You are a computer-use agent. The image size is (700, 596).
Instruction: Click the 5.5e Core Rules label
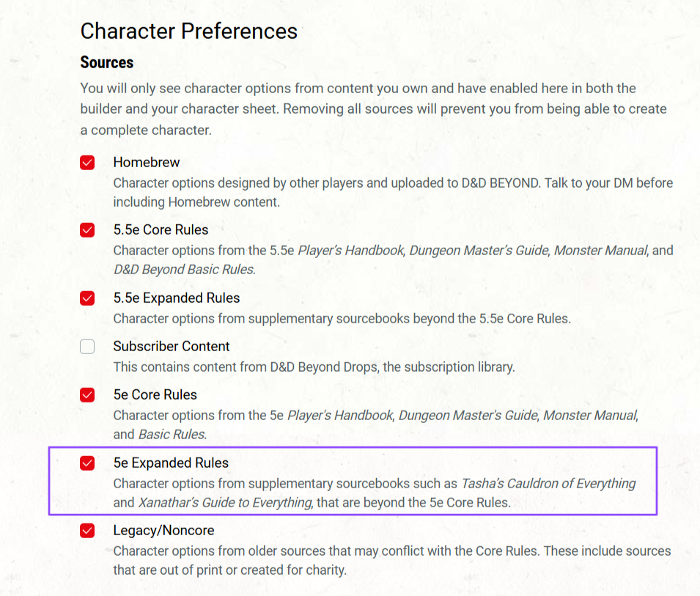click(x=161, y=230)
